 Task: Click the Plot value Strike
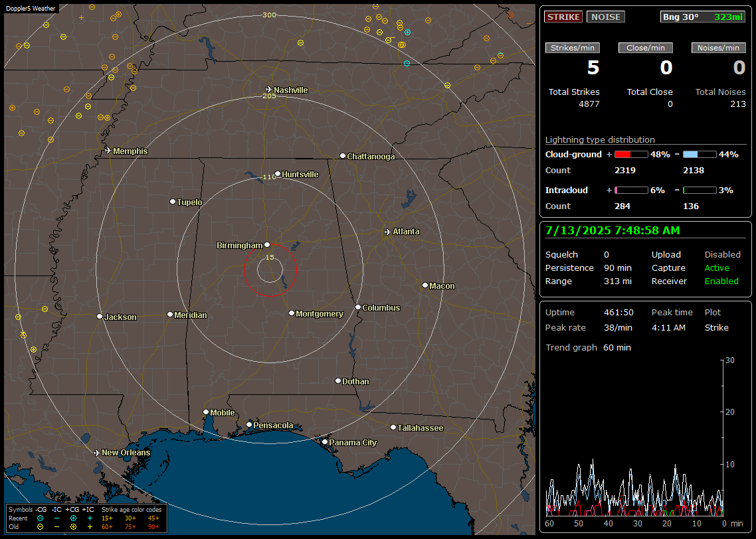click(716, 327)
